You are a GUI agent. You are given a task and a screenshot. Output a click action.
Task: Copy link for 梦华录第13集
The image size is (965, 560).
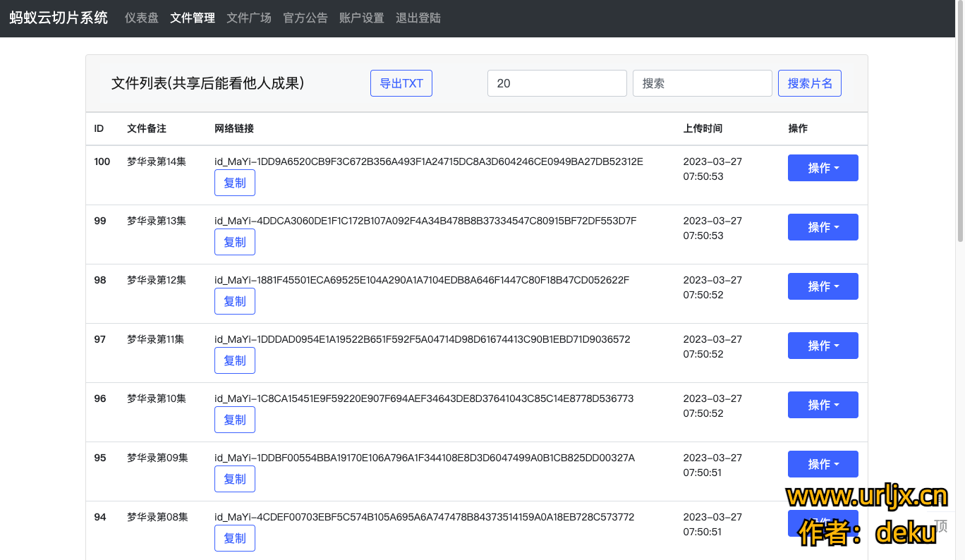pos(235,242)
